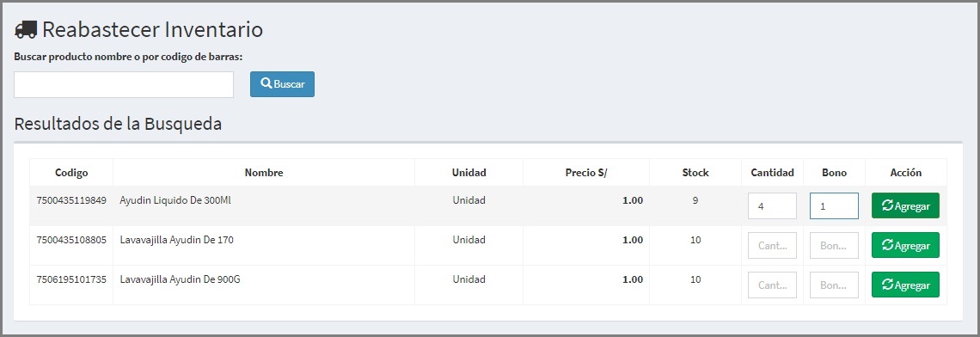The height and width of the screenshot is (337, 980).
Task: Click the Codigo column header
Action: 71,173
